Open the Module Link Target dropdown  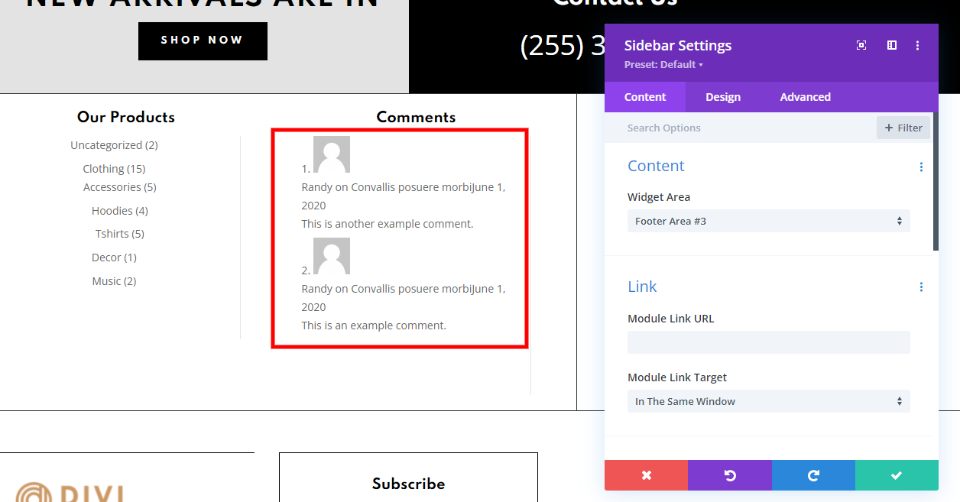pyautogui.click(x=768, y=402)
